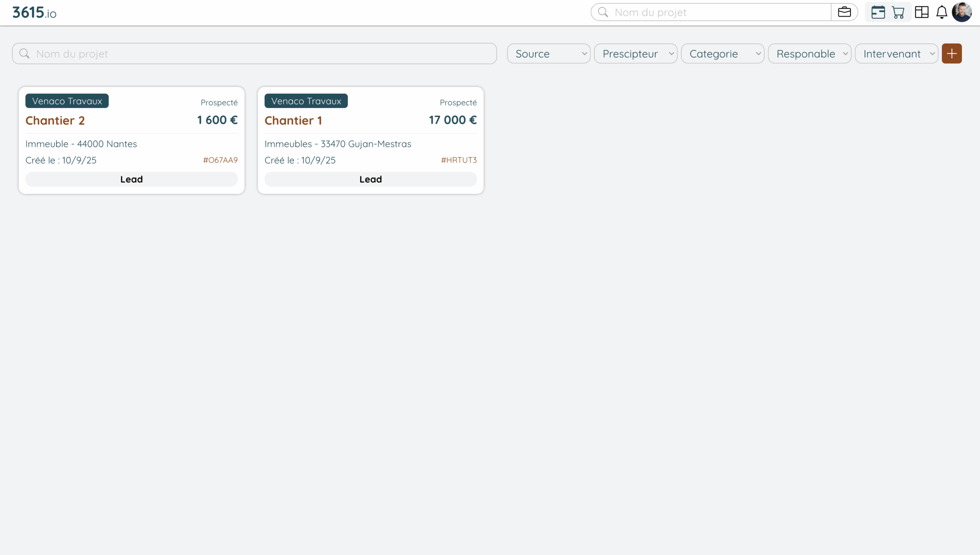The image size is (980, 555).
Task: Open the projects card view icon
Action: click(x=878, y=12)
